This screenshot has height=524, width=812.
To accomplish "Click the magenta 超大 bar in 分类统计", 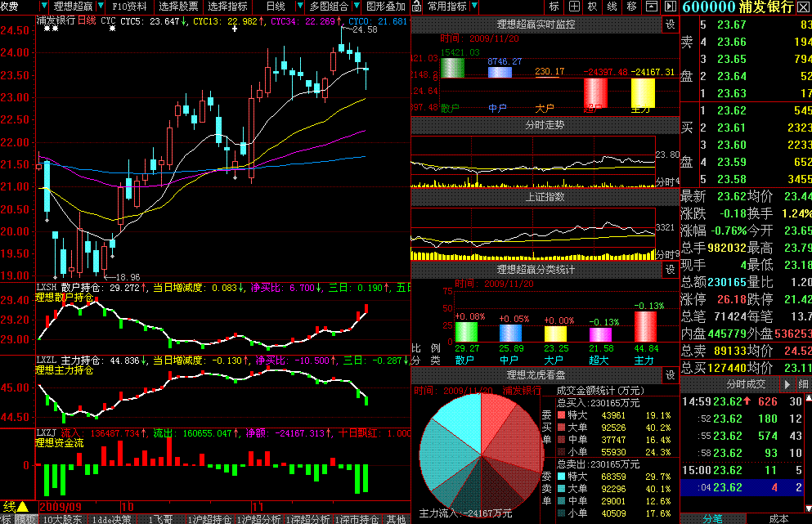I will [601, 334].
